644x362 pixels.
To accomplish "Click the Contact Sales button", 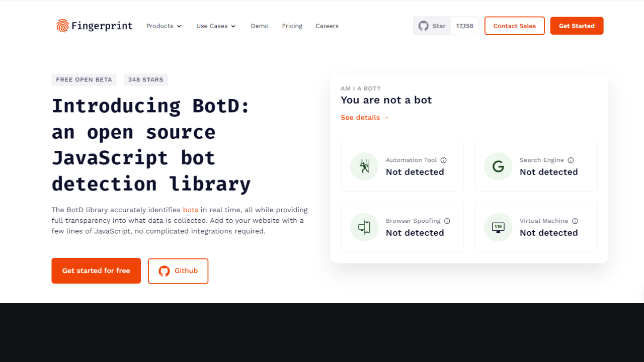I will (x=514, y=26).
